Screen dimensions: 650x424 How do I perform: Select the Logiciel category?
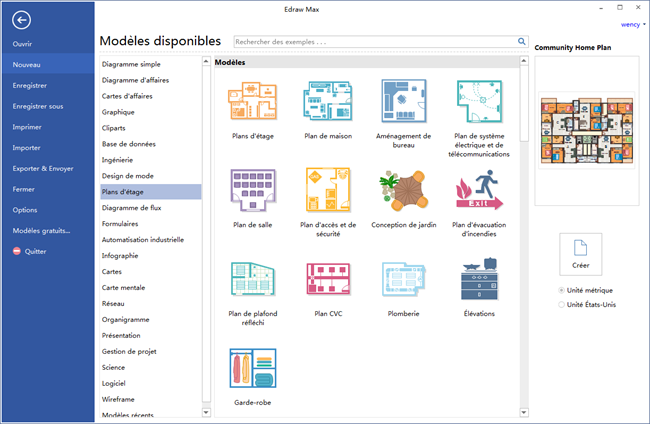pyautogui.click(x=114, y=383)
